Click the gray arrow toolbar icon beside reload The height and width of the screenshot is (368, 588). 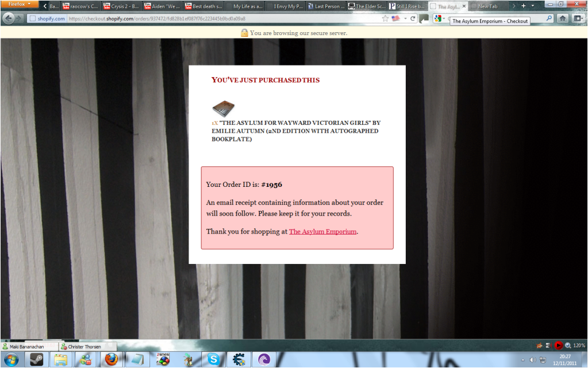[424, 18]
